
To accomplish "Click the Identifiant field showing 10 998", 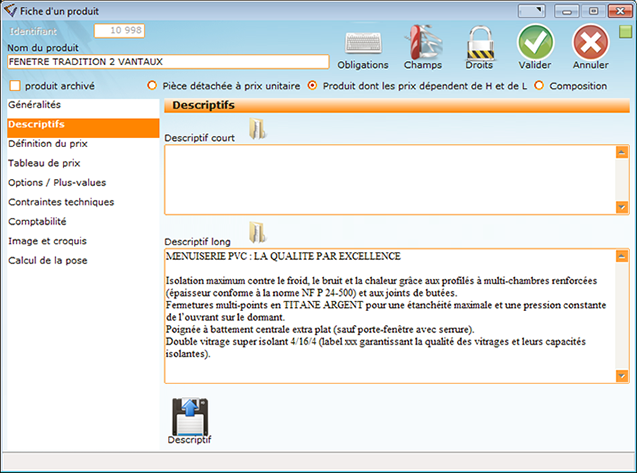I will [119, 30].
